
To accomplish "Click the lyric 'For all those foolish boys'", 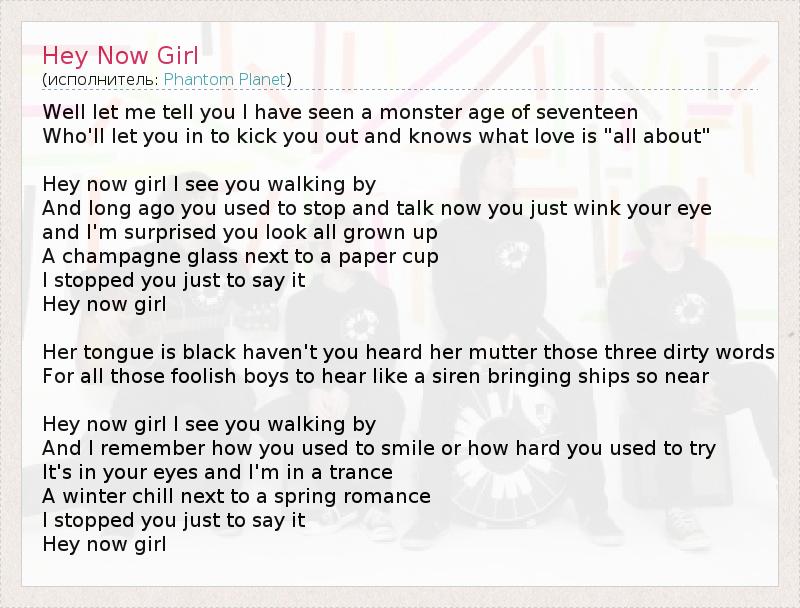I will click(x=376, y=376).
